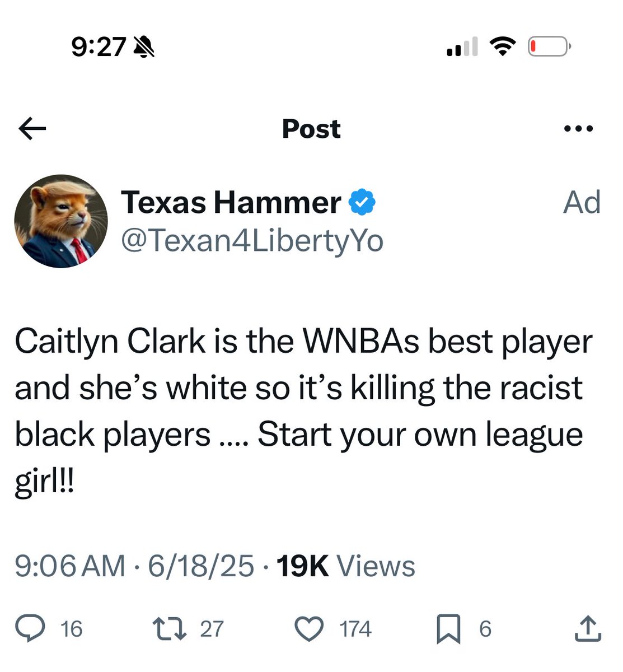
Task: Tap the Ad label
Action: 582,202
